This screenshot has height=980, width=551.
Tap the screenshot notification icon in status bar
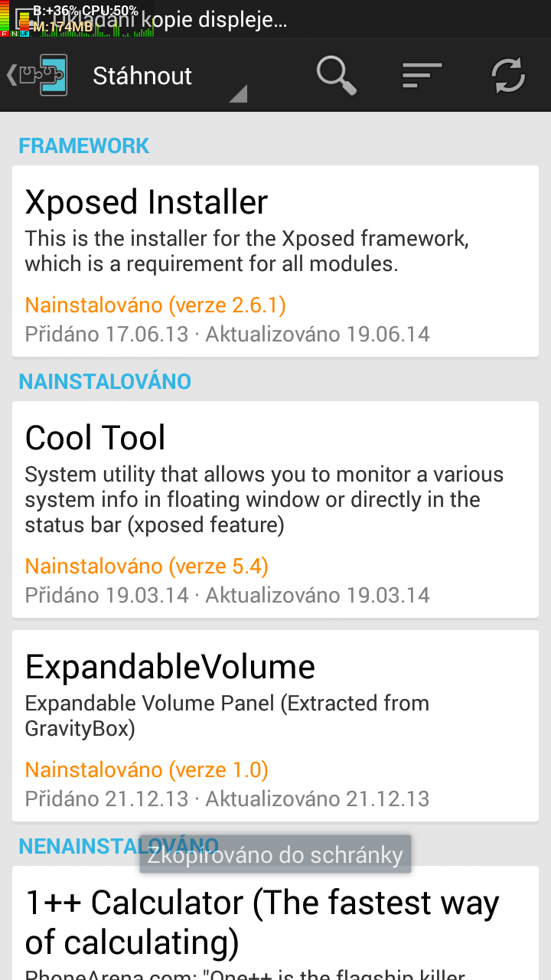[x=23, y=18]
